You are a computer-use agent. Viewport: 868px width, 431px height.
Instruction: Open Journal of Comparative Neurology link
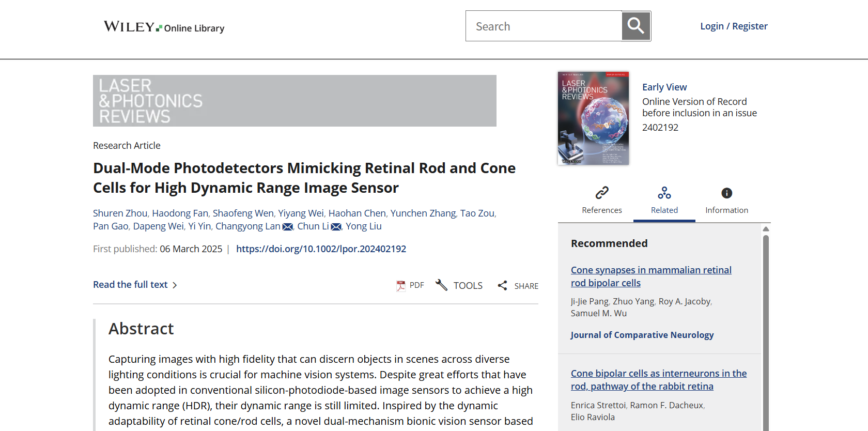642,335
